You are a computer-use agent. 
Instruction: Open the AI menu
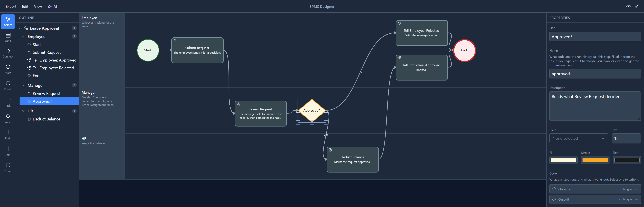point(52,6)
